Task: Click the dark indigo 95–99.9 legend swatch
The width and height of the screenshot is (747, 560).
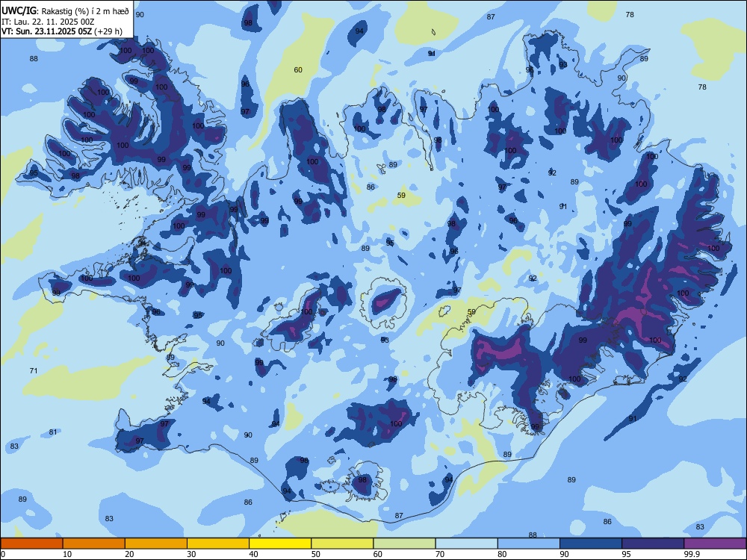Action: tap(653, 544)
